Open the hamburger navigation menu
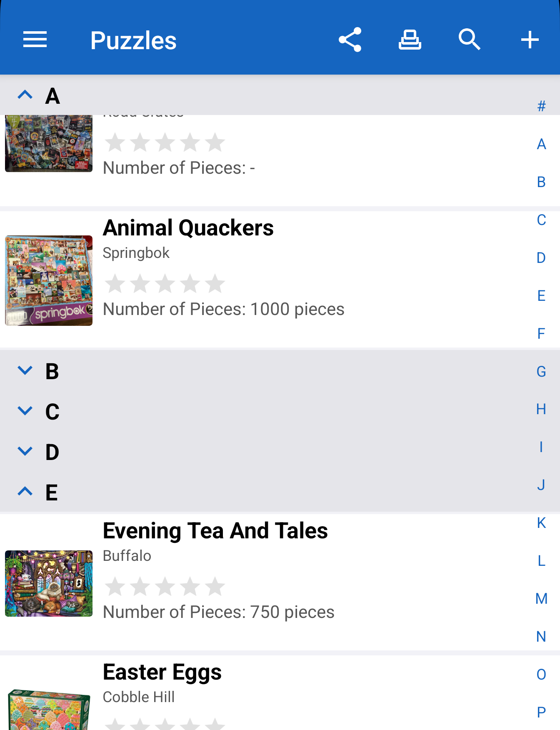Image resolution: width=560 pixels, height=730 pixels. tap(35, 40)
